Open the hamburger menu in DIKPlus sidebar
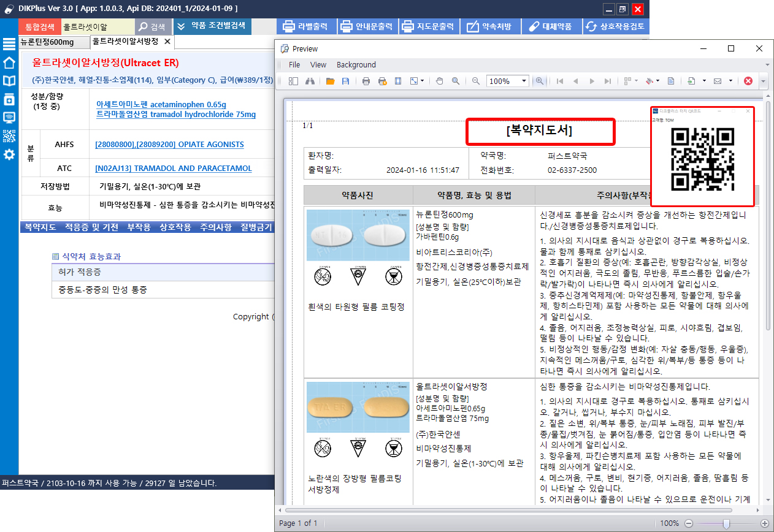Image resolution: width=774 pixels, height=532 pixels. coord(9,44)
